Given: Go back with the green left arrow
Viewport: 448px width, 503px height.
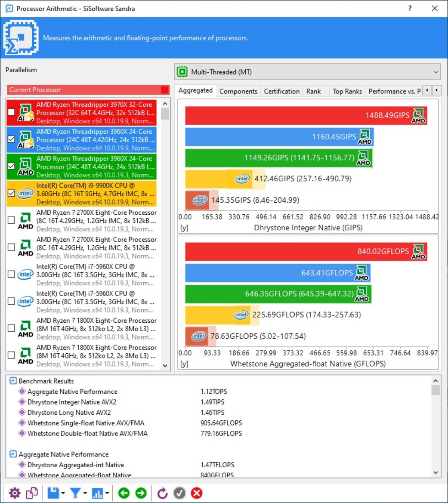Looking at the screenshot, I should tap(124, 493).
